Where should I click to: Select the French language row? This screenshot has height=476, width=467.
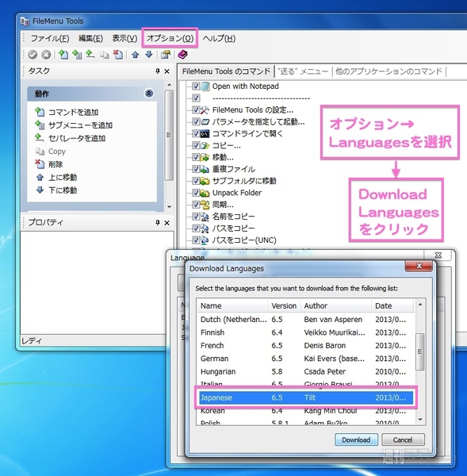[x=306, y=346]
